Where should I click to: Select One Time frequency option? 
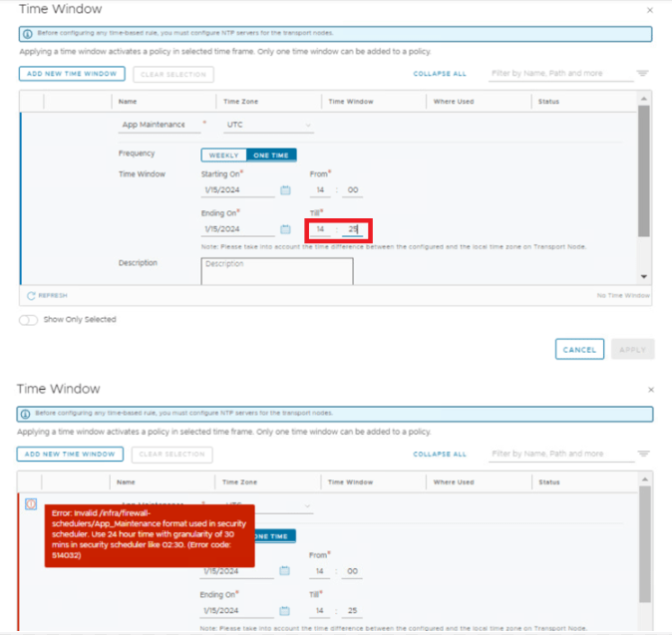[272, 155]
